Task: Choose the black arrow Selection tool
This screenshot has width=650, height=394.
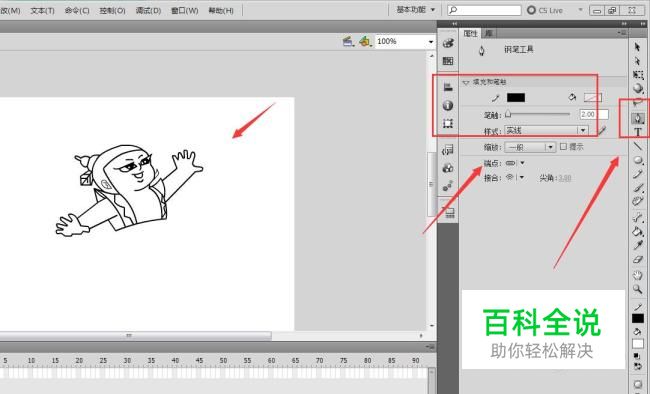Action: (x=638, y=47)
